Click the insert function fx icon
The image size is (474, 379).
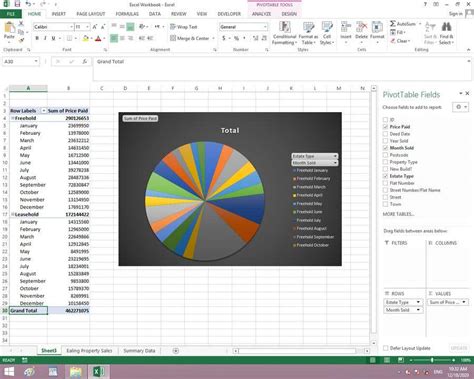[85, 62]
